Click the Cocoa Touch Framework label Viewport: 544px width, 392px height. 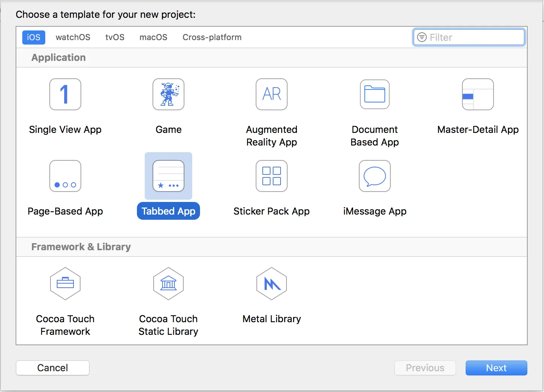pyautogui.click(x=65, y=325)
